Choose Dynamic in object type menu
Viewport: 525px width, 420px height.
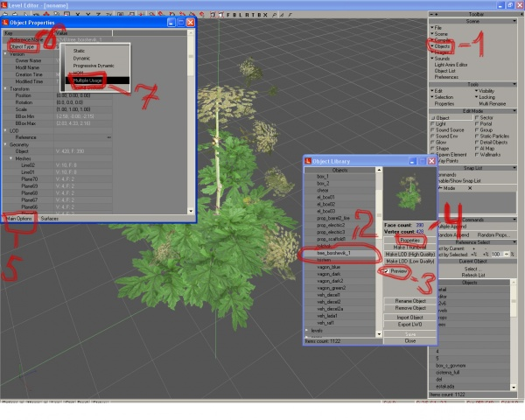coord(81,59)
